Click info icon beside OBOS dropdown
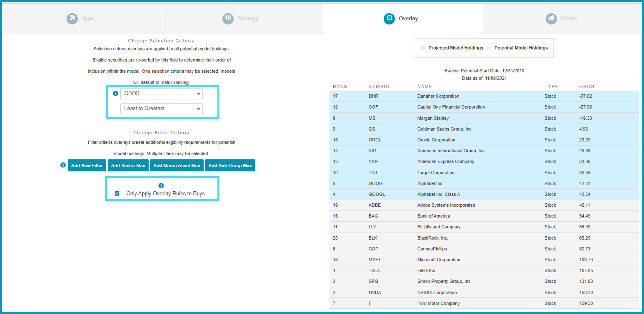Screen dimensions: 644x314 click(115, 93)
